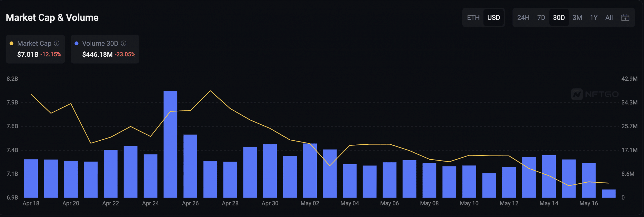This screenshot has height=217, width=644.
Task: Click the Apr 30 date label
Action: click(270, 203)
